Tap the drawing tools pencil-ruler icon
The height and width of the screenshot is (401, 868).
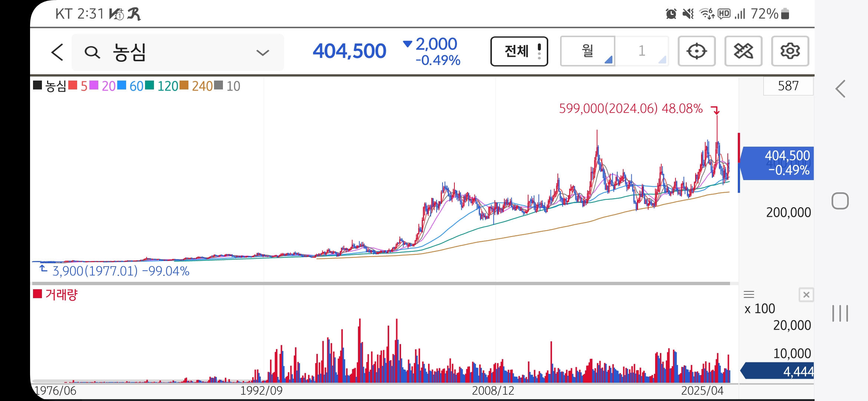click(743, 51)
